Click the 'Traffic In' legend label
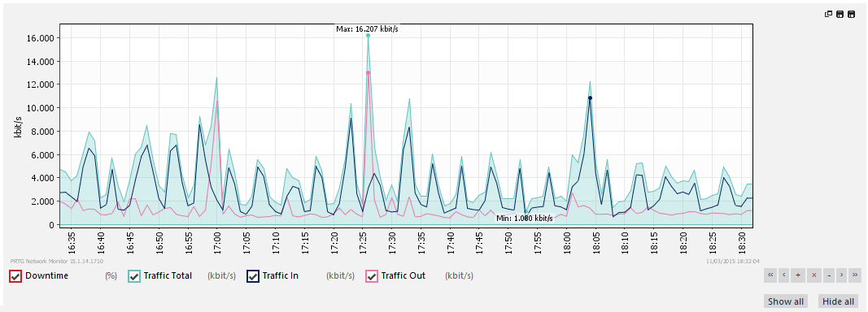This screenshot has height=312, width=868. (x=280, y=275)
